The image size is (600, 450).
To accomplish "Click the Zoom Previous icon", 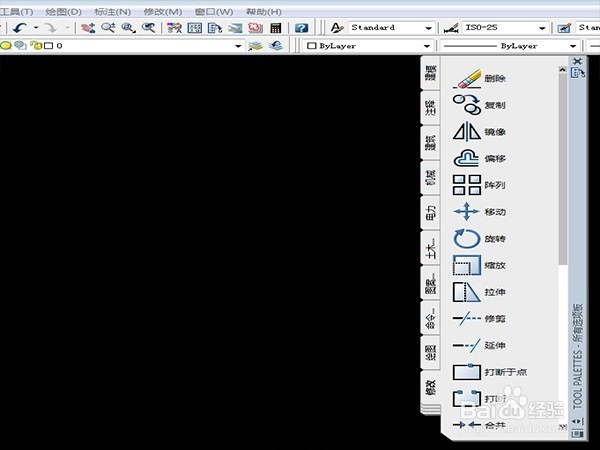I will (x=148, y=28).
